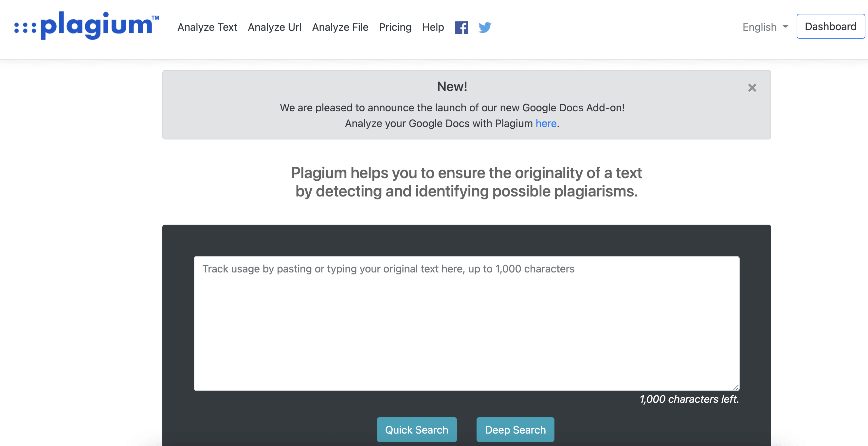View the Pricing page
The height and width of the screenshot is (446, 868).
[395, 27]
